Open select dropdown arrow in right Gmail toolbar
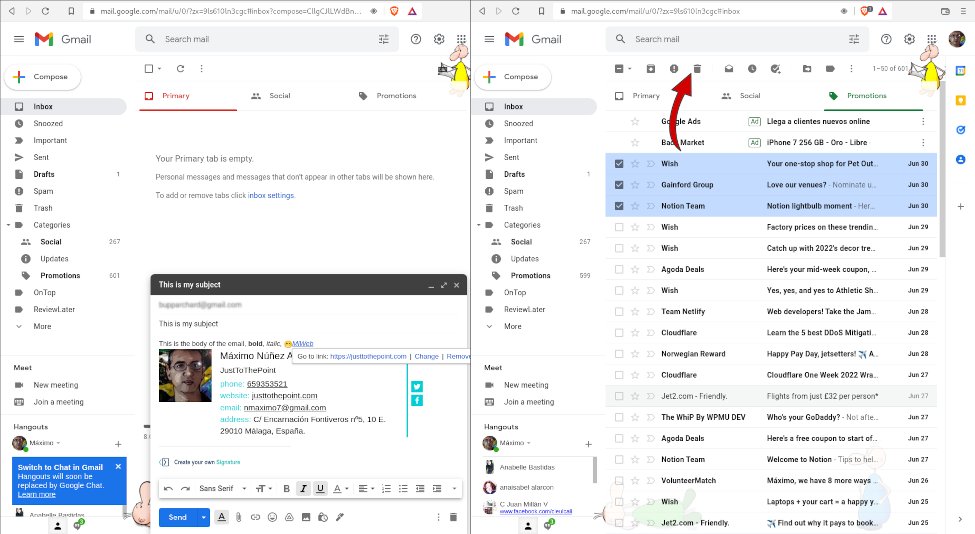Image resolution: width=975 pixels, height=534 pixels. click(x=630, y=68)
